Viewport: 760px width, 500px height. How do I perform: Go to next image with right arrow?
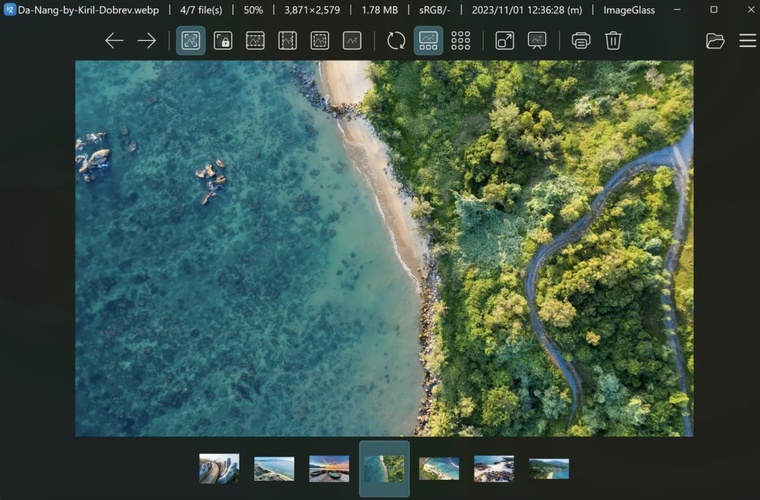click(x=146, y=41)
